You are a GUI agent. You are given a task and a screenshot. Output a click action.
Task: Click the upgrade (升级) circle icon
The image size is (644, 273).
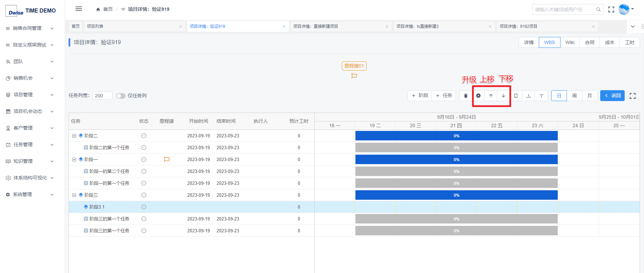pos(478,96)
